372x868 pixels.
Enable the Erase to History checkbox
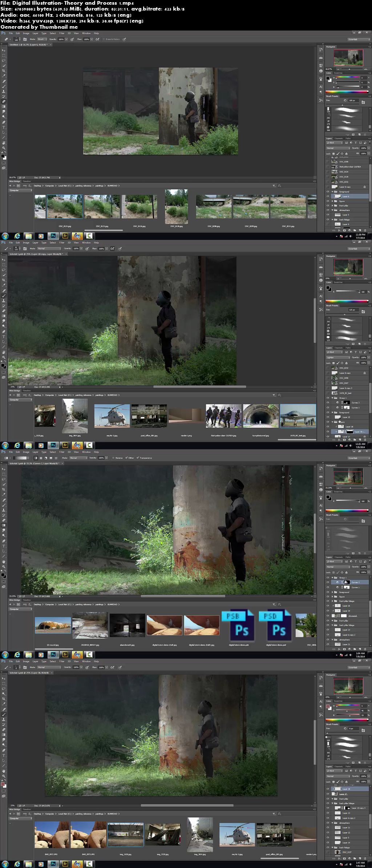point(104,39)
